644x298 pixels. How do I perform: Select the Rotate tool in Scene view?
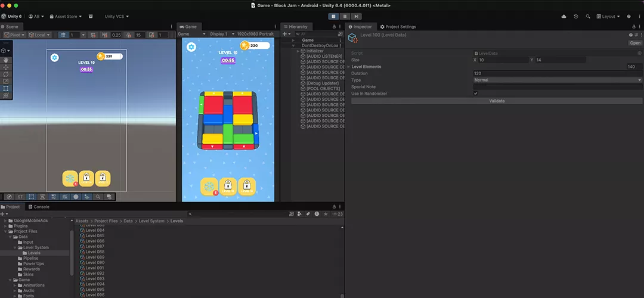pos(6,74)
